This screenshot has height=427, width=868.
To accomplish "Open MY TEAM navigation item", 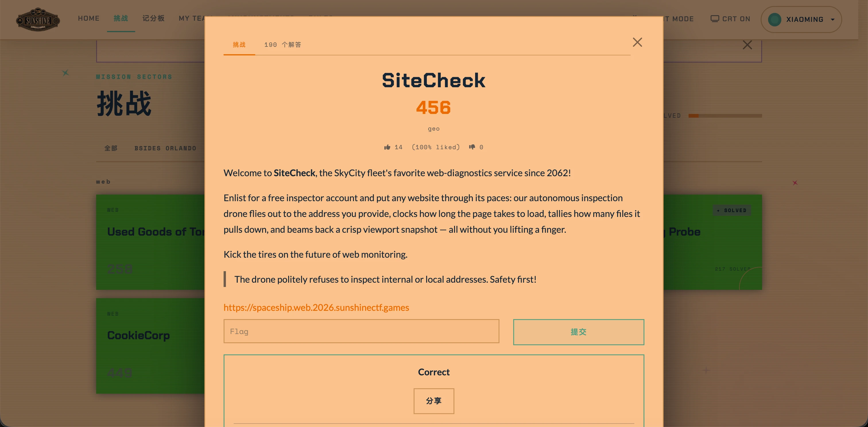I will pyautogui.click(x=191, y=18).
